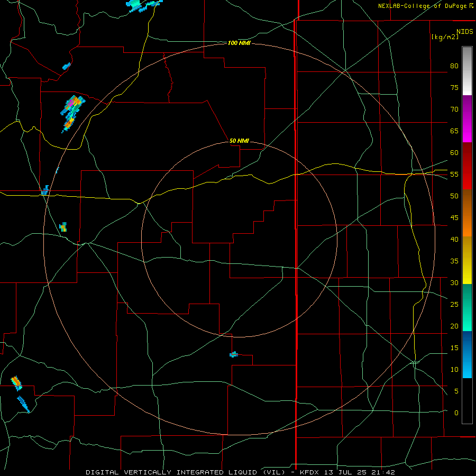Click the 70 value on the VIL scale
The image size is (476, 476).
454,109
